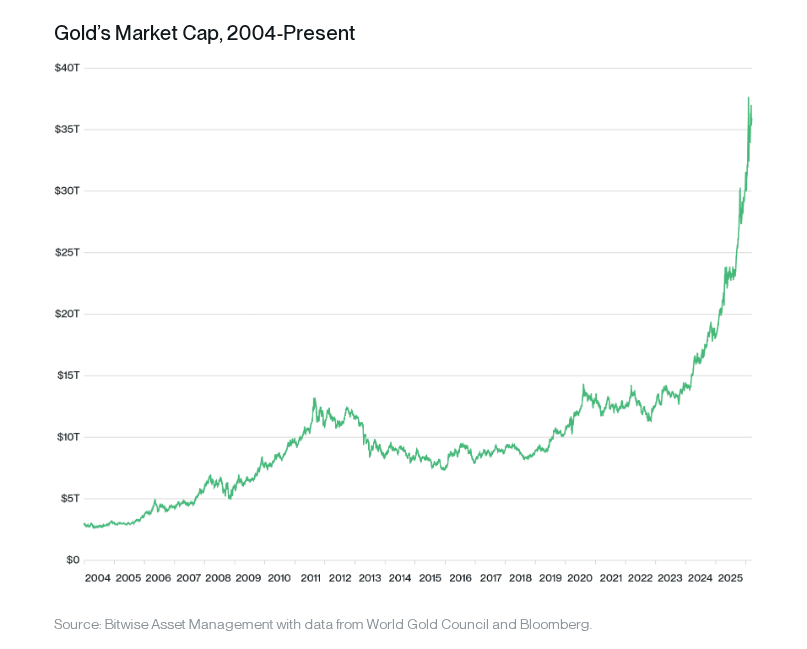Click the 2011 peak of the green line
Screen dimensions: 807x649
(314, 399)
